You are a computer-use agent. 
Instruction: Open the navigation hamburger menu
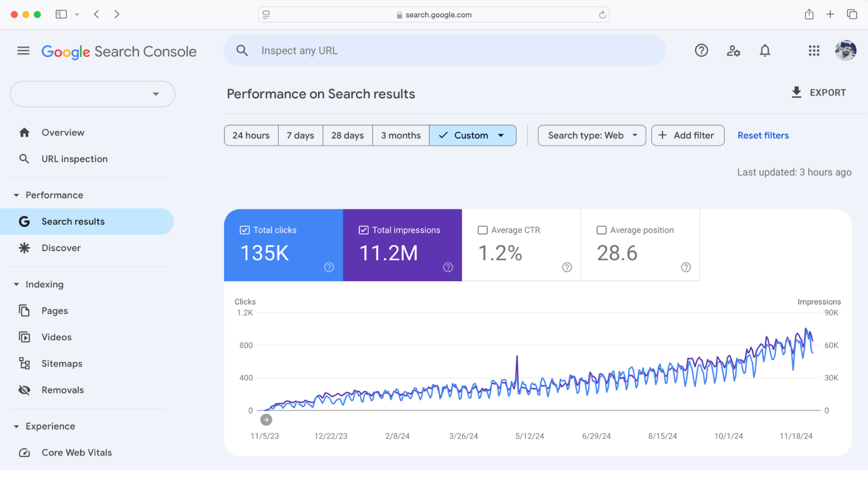[x=23, y=51]
